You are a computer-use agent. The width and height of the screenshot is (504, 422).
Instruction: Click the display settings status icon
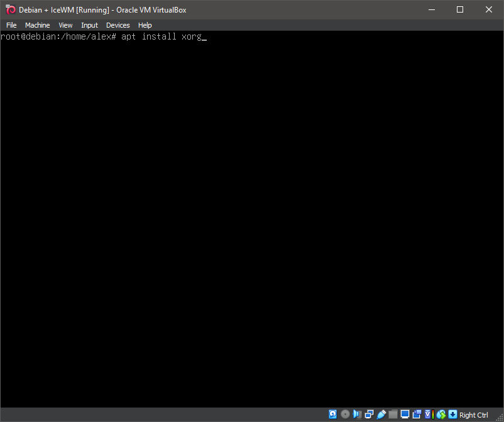(x=405, y=414)
